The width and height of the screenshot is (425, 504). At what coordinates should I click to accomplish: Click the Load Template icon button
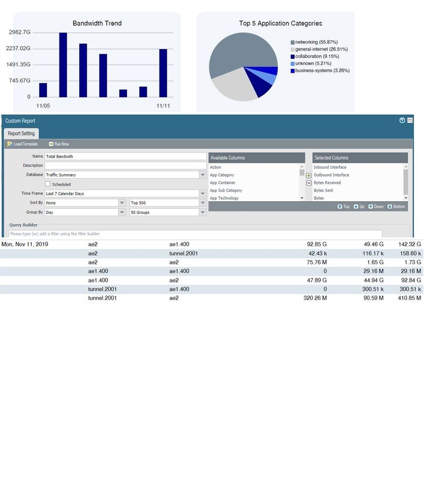pyautogui.click(x=23, y=144)
